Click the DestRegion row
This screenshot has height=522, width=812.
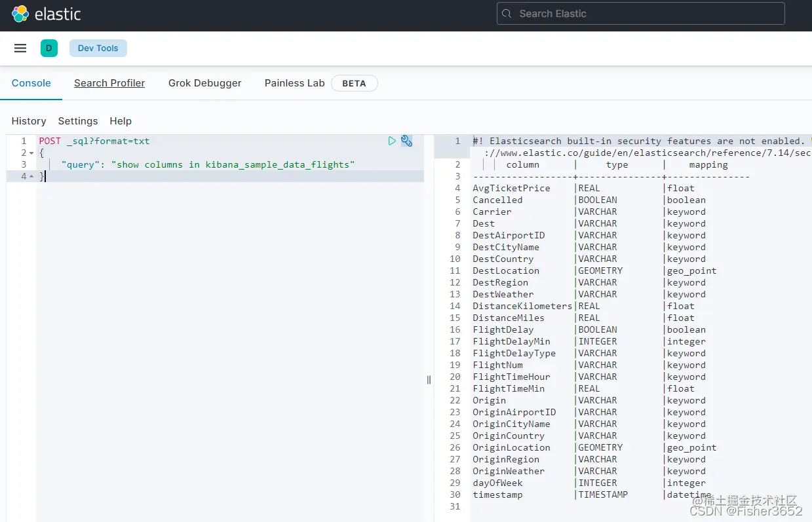tap(589, 282)
